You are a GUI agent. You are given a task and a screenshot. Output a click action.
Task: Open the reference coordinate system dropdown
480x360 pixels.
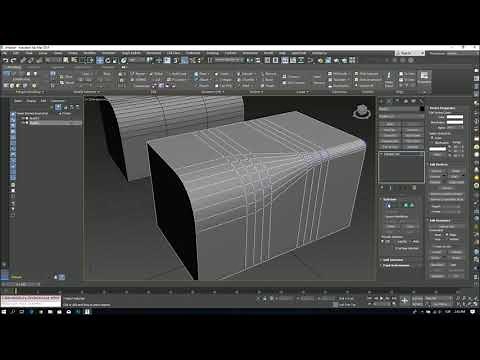coord(136,60)
